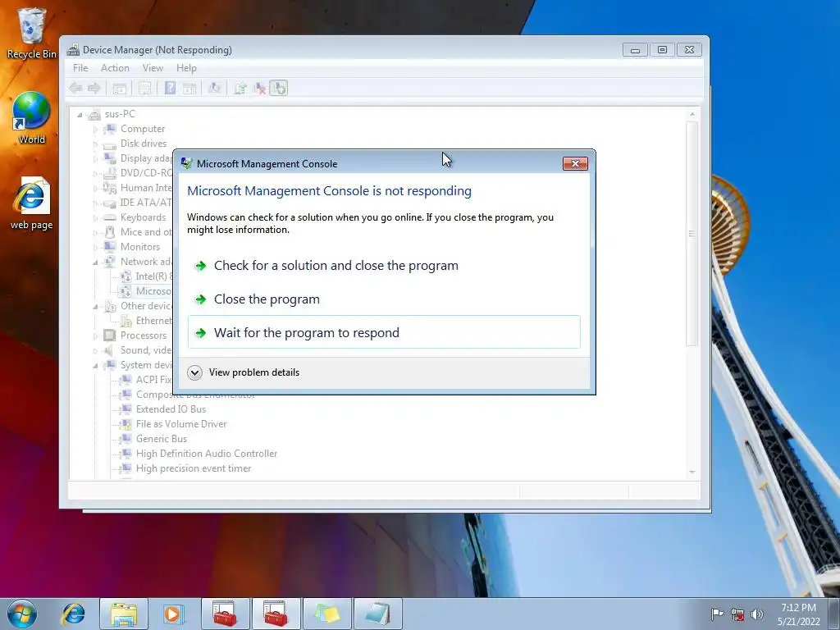Choose Wait for the program to respond
The width and height of the screenshot is (840, 630).
tap(384, 332)
